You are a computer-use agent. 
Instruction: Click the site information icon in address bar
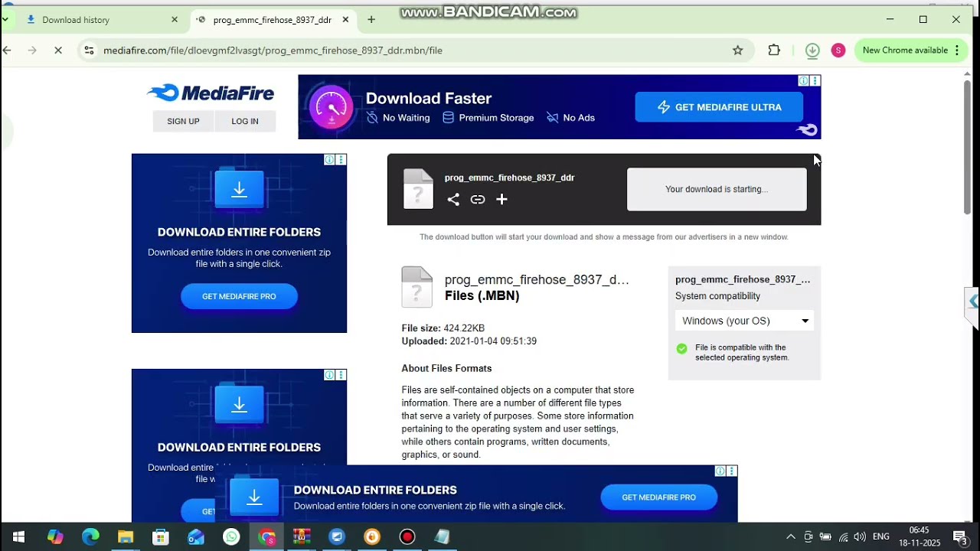(x=89, y=51)
